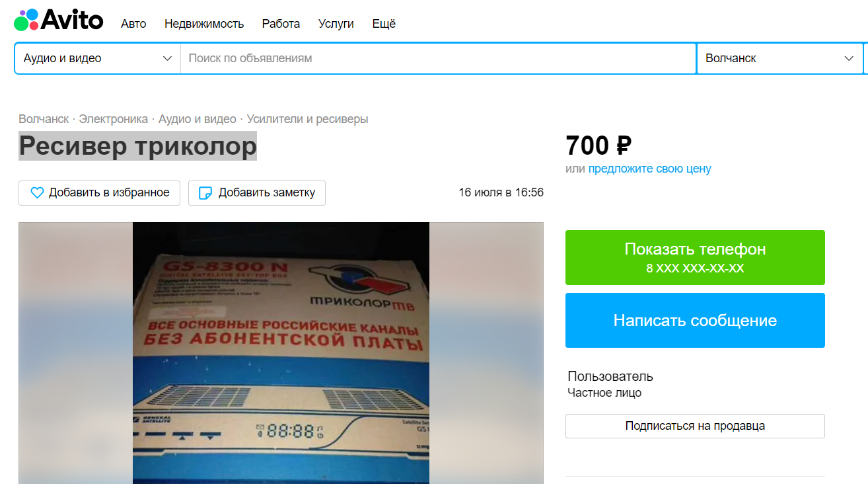
Task: Click the ruble price 700 ₽
Action: click(x=598, y=145)
